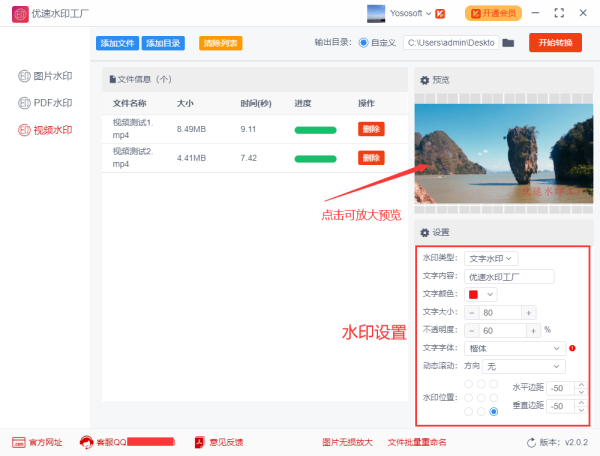The width and height of the screenshot is (600, 456).
Task: Click the 添加文件 button
Action: 117,43
